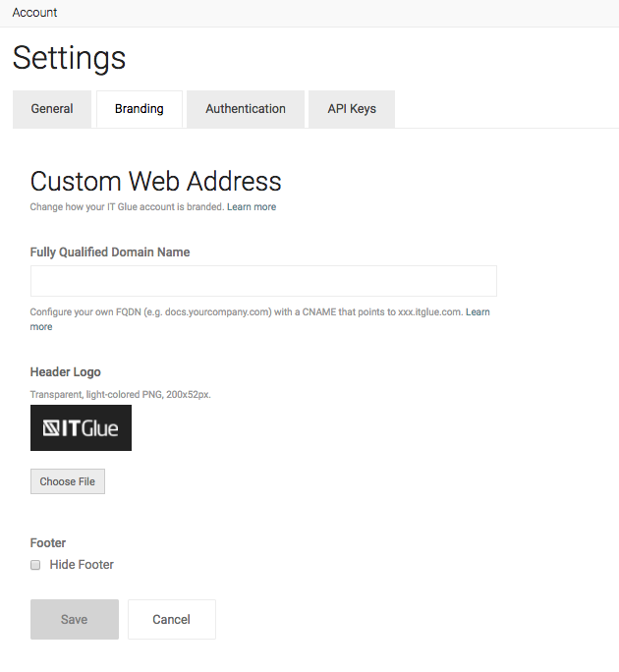The width and height of the screenshot is (619, 672).
Task: Click the Account breadcrumb at top
Action: pos(34,13)
